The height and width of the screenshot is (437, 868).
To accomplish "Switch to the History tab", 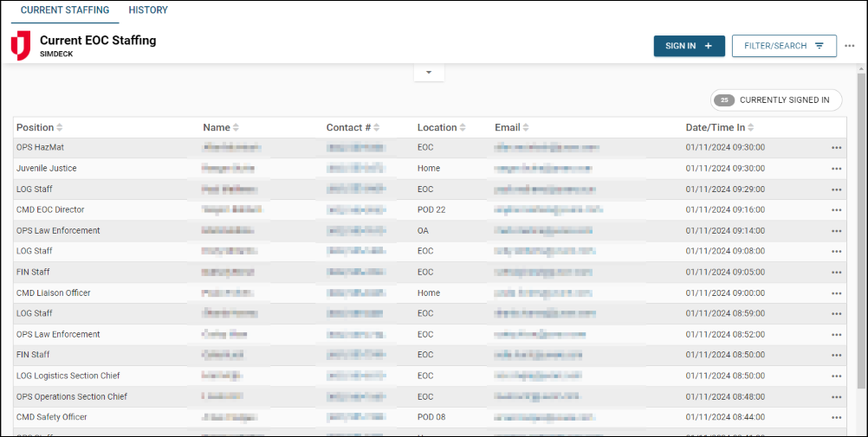I will pos(148,10).
